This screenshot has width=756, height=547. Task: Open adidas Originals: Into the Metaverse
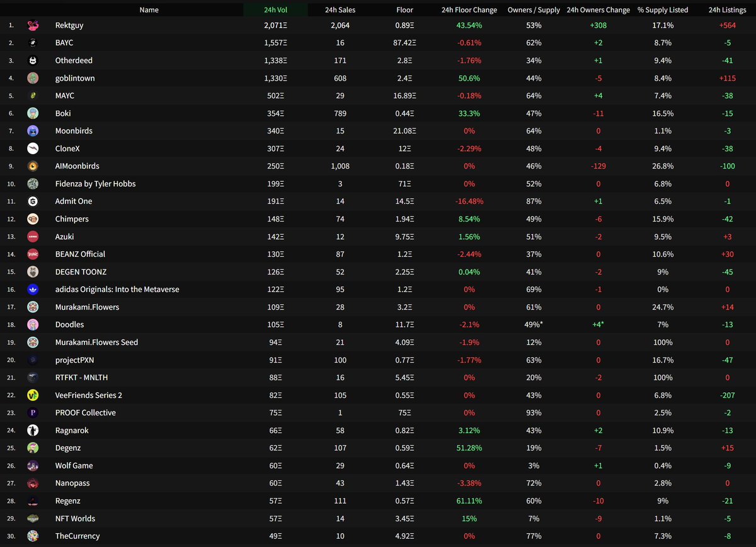click(117, 290)
